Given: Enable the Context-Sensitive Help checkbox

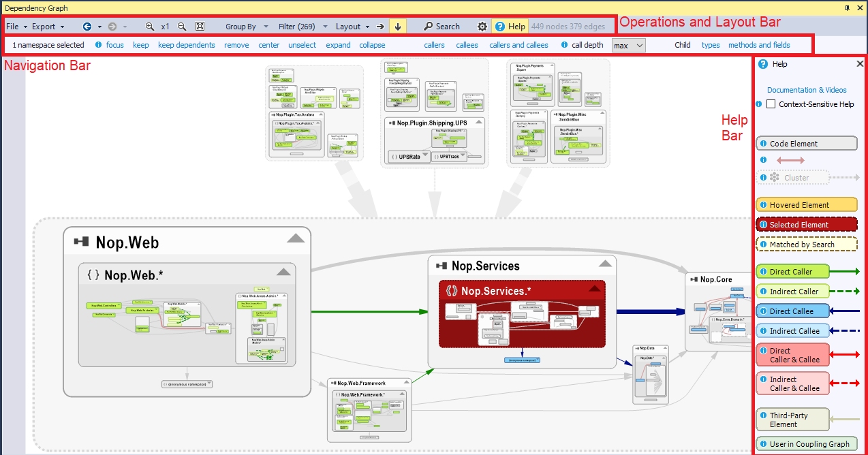Looking at the screenshot, I should coord(771,104).
